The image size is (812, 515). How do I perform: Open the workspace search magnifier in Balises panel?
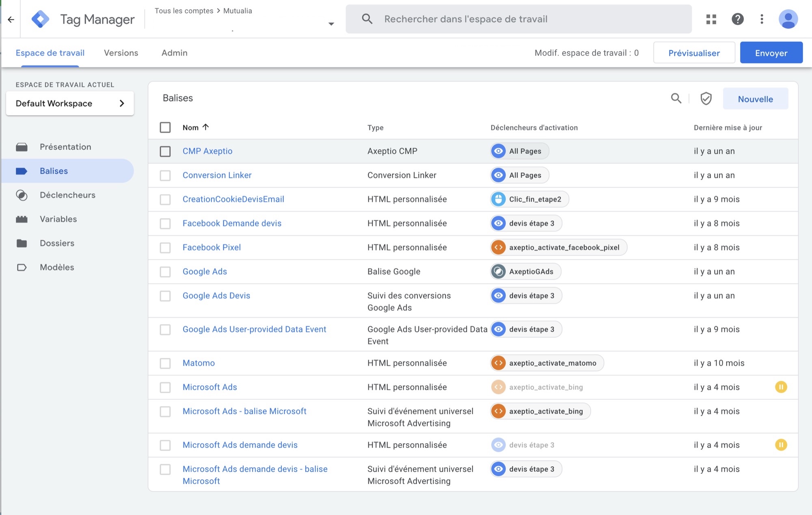pos(676,98)
